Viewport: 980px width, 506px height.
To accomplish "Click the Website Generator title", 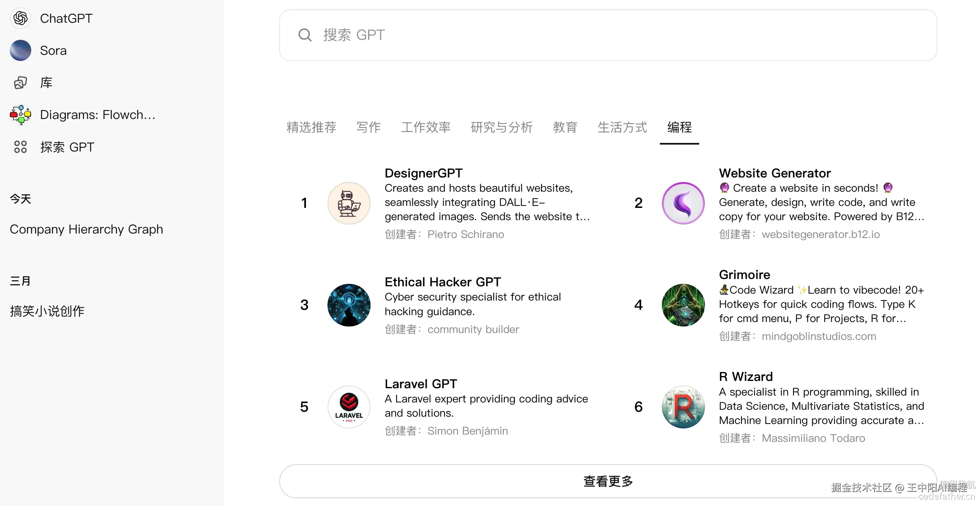I will tap(774, 173).
